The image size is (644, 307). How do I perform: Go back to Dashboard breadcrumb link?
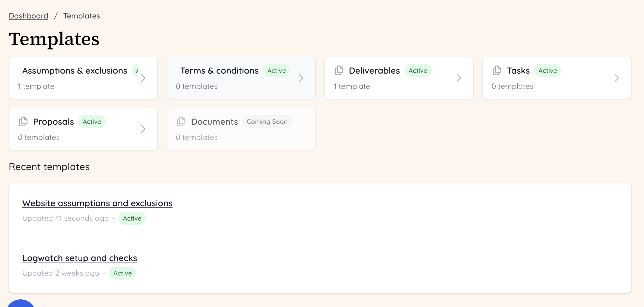tap(29, 16)
